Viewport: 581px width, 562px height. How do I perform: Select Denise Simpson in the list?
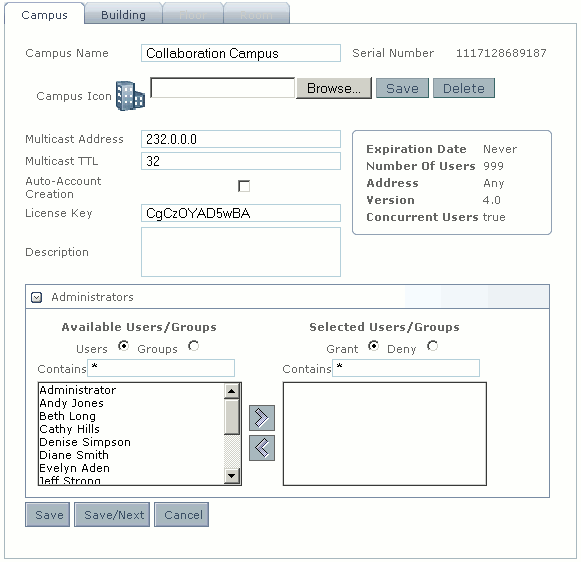131,442
